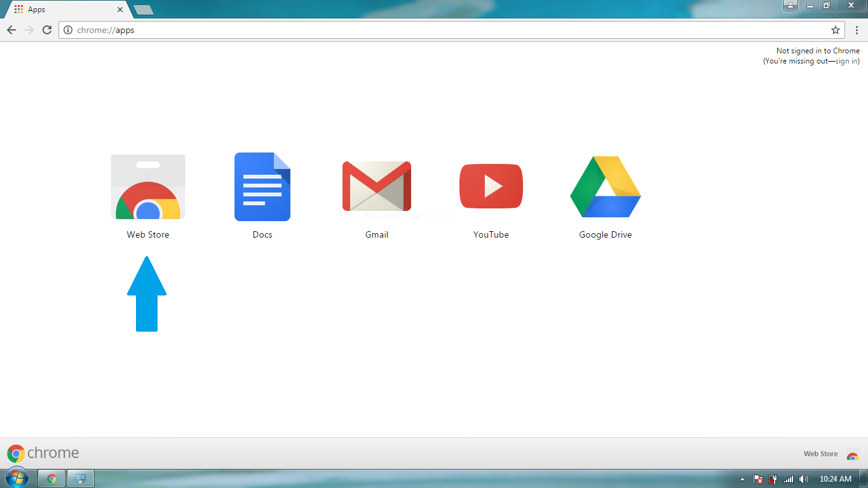This screenshot has width=868, height=488.
Task: Click the Web Store label under icon
Action: [x=148, y=234]
